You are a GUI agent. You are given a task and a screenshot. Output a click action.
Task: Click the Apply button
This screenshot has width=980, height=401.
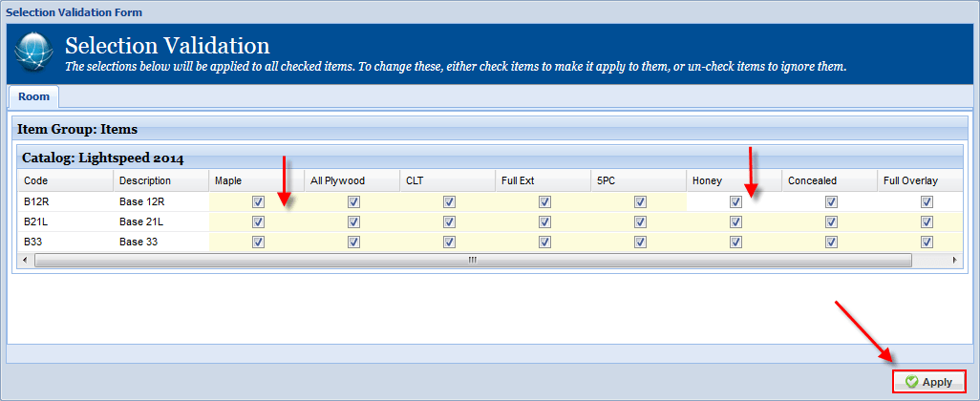click(928, 382)
